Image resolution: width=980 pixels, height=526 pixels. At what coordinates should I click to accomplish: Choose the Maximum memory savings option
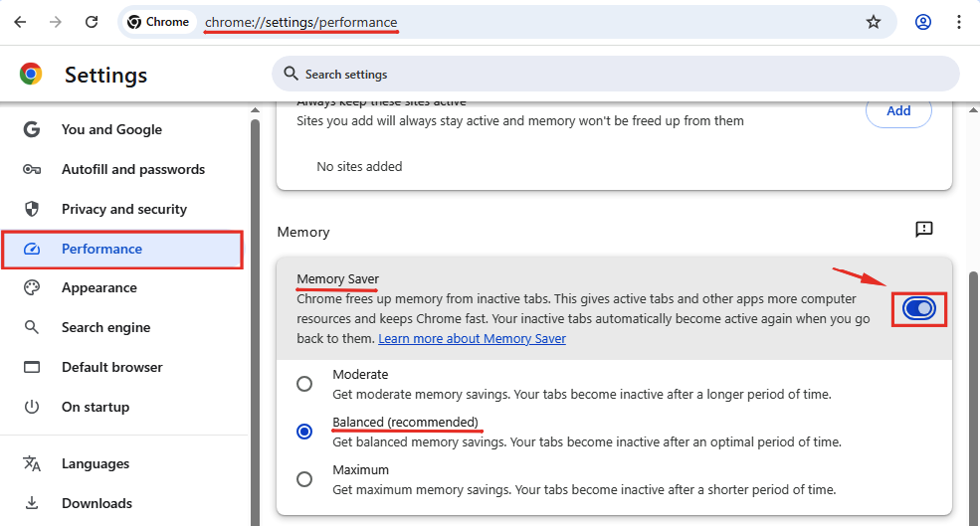pyautogui.click(x=304, y=479)
